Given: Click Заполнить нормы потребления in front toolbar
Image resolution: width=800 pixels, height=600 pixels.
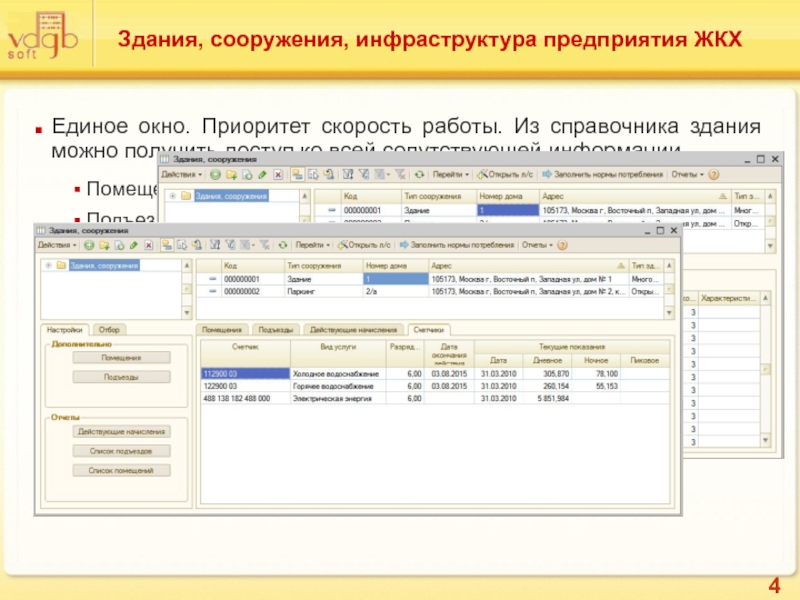Looking at the screenshot, I should click(459, 245).
